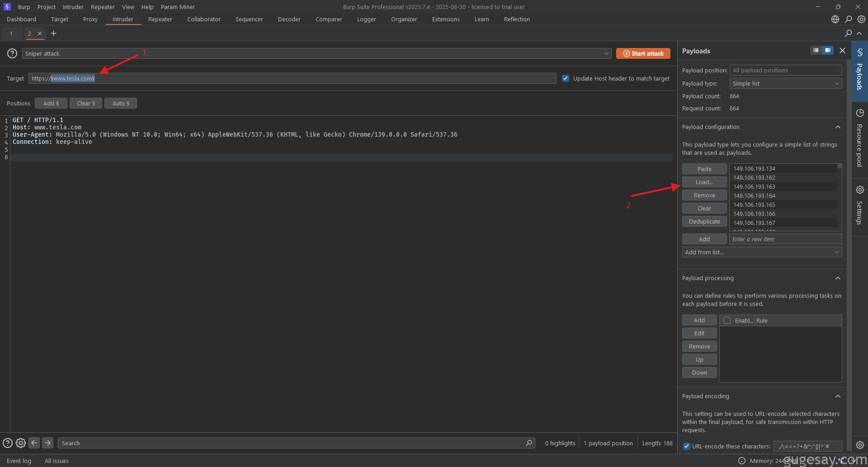Open the Project menu
Screen dimensions: 868x467
(47, 7)
